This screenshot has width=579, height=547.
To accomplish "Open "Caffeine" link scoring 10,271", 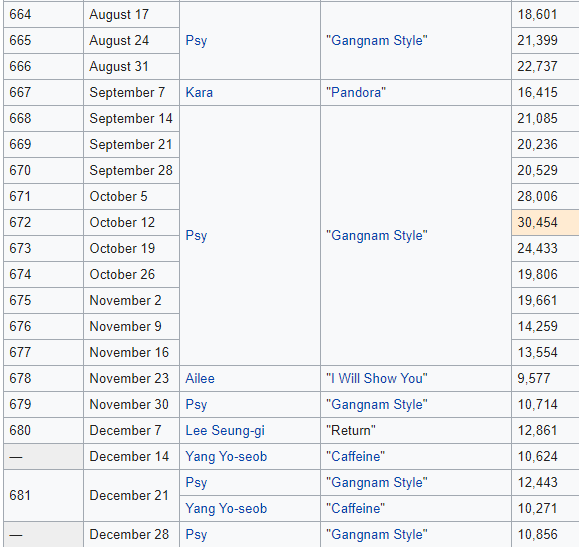I will [355, 508].
